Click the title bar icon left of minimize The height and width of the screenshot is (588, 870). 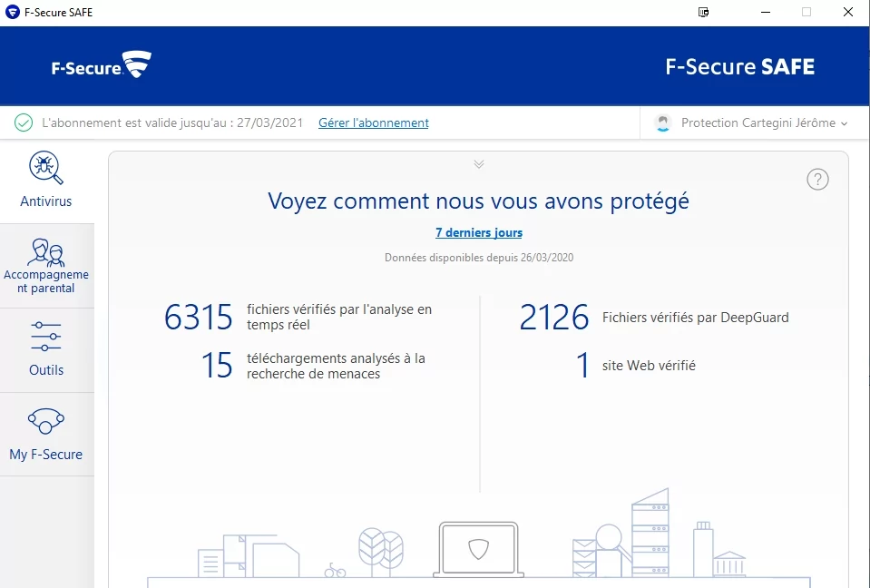click(x=703, y=12)
